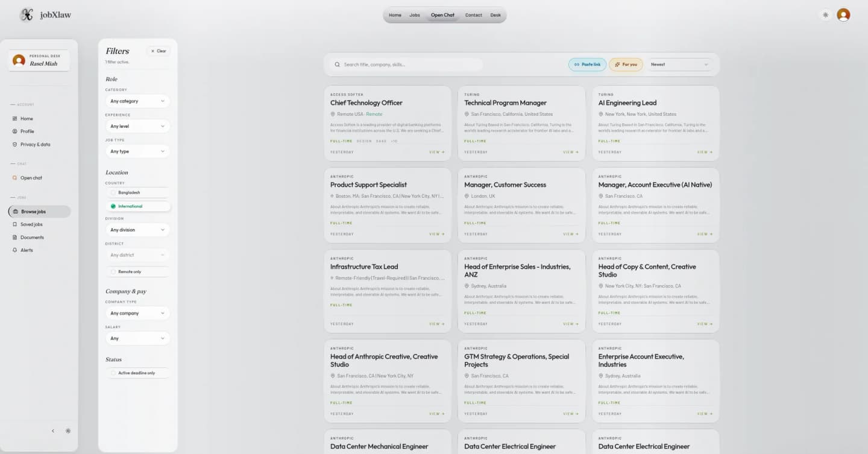Click the Sydney, Australia location under Head of Enterprise Sales

(x=489, y=286)
